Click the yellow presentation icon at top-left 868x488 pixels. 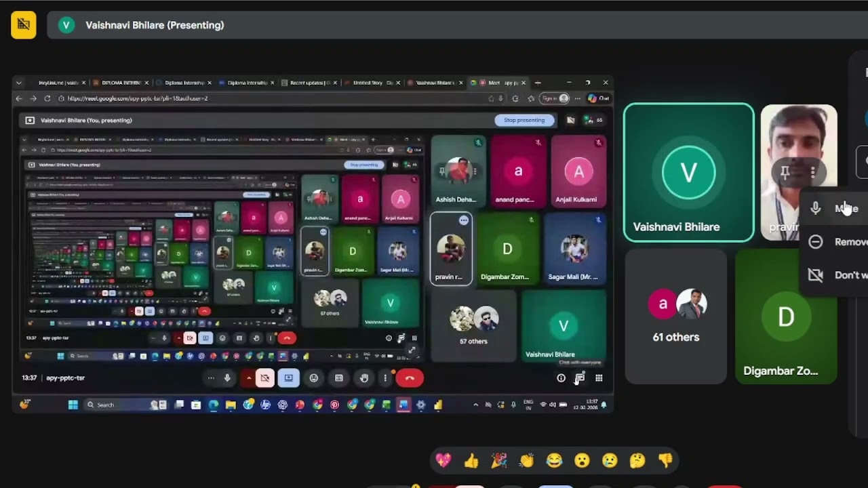coord(24,25)
